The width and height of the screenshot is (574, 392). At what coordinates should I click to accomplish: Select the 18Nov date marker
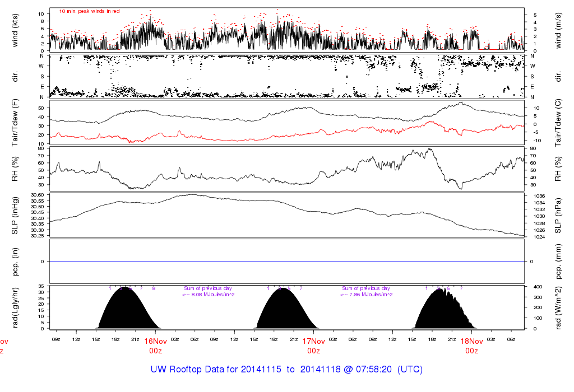(471, 341)
